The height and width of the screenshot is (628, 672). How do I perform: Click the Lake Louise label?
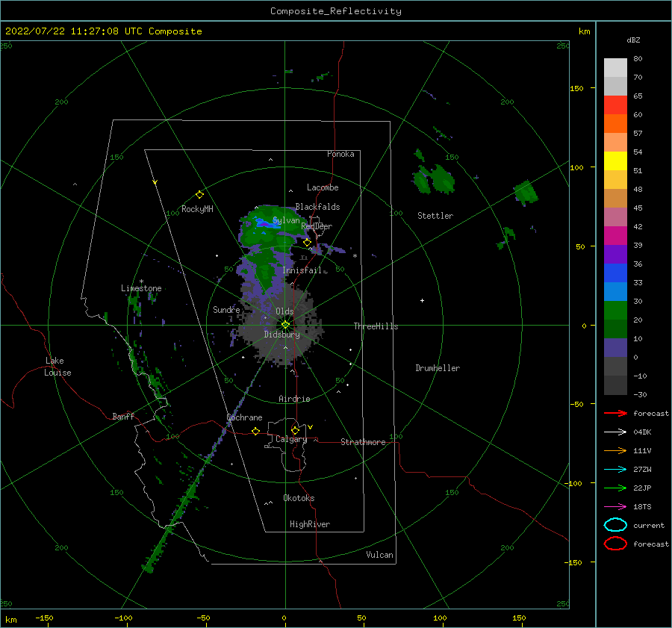[x=57, y=367]
